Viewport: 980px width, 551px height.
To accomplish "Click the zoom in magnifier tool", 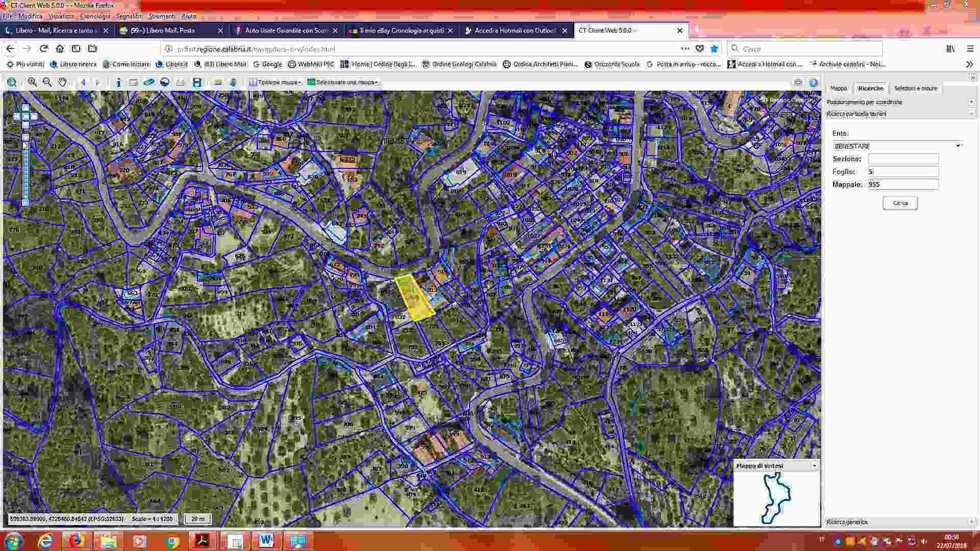I will [x=32, y=82].
